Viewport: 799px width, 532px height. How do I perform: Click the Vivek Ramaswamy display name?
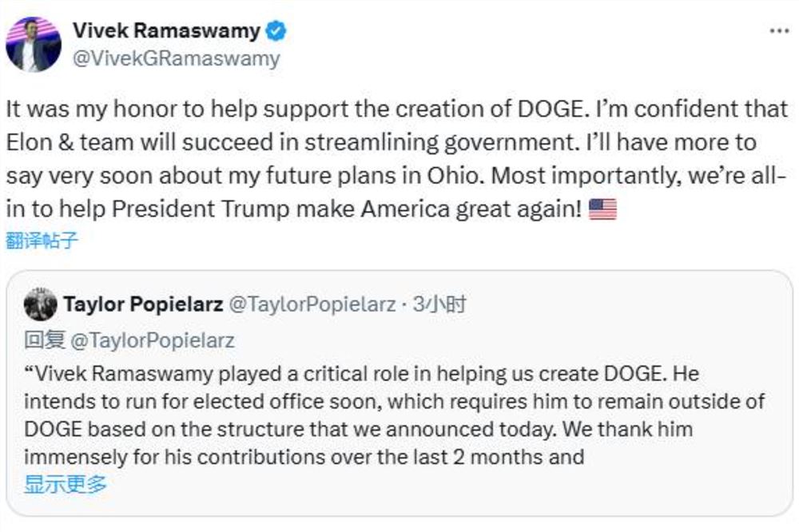pyautogui.click(x=166, y=31)
